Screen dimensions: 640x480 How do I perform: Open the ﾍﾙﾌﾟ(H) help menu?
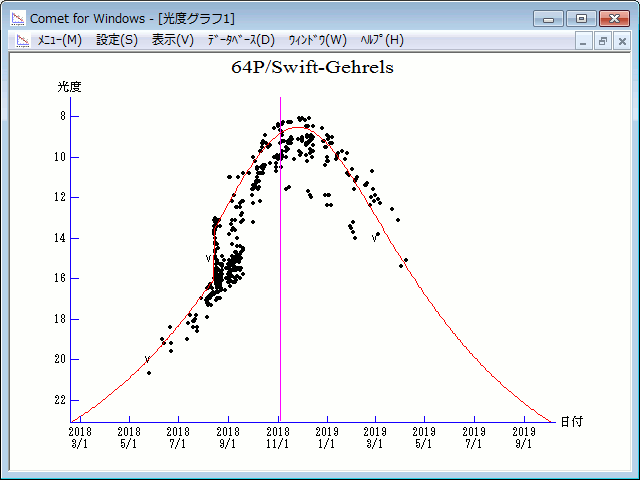click(381, 40)
